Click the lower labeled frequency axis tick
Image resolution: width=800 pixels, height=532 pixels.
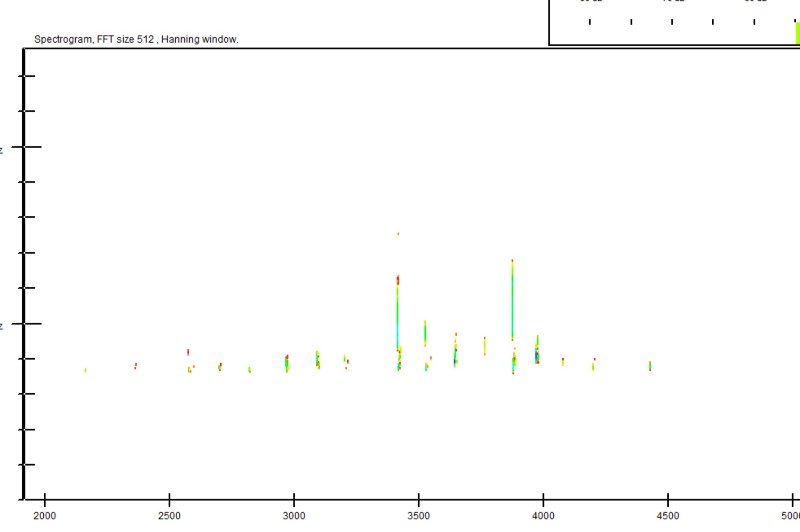click(x=32, y=324)
